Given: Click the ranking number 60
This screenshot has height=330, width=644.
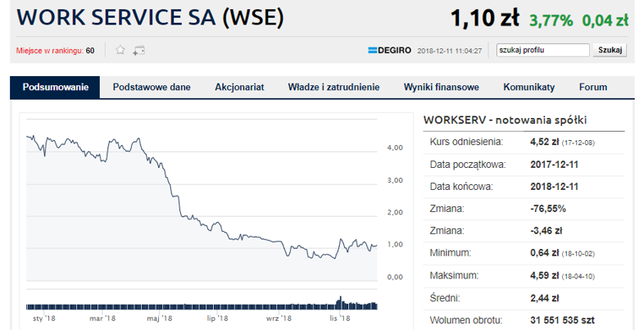Looking at the screenshot, I should click(x=90, y=51).
